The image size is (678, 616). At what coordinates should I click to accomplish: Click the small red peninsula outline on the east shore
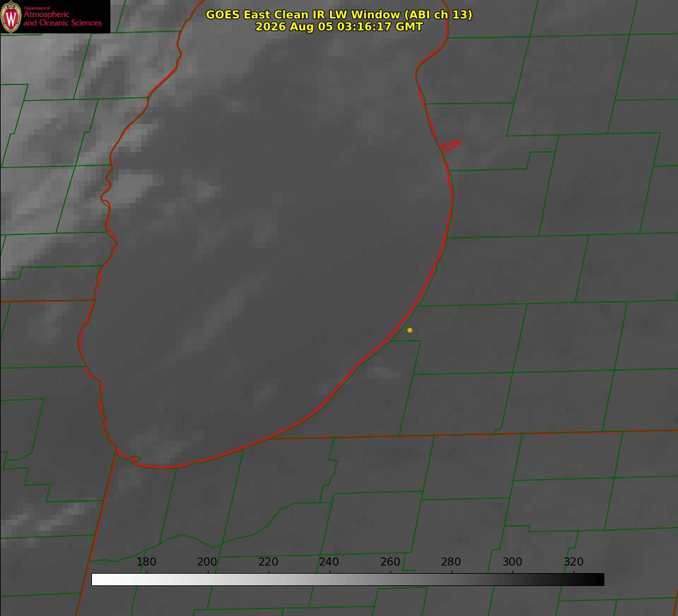[x=450, y=146]
